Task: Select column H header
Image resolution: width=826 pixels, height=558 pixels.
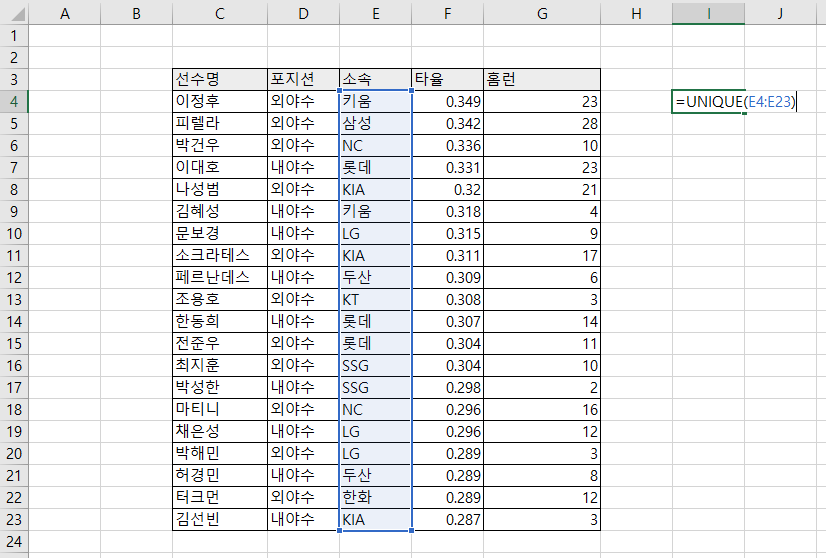Action: (x=636, y=13)
